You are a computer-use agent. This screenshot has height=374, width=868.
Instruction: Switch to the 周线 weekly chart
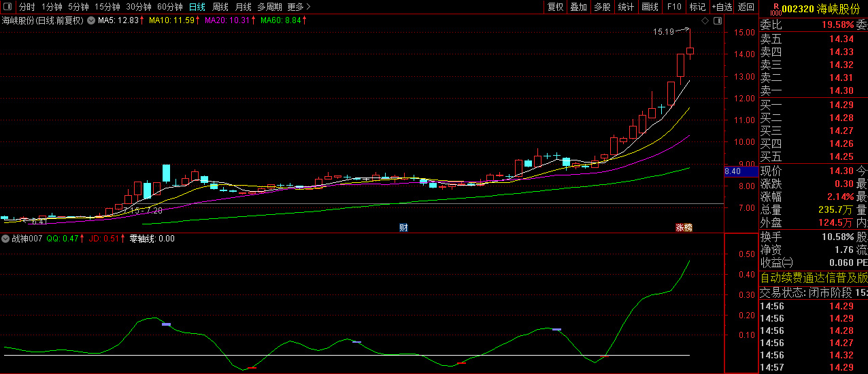220,7
